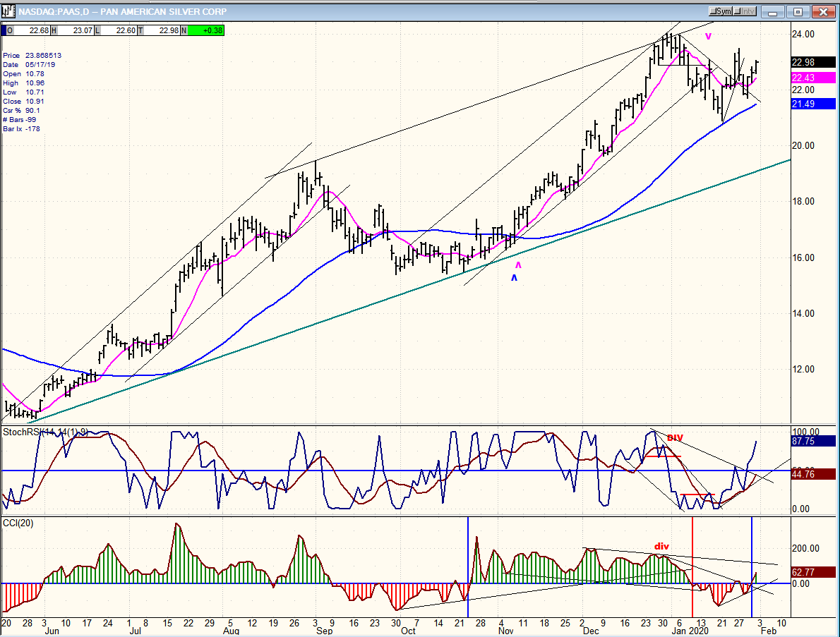The image size is (840, 637).
Task: Click the 200.00 CCI axis label
Action: [x=805, y=548]
